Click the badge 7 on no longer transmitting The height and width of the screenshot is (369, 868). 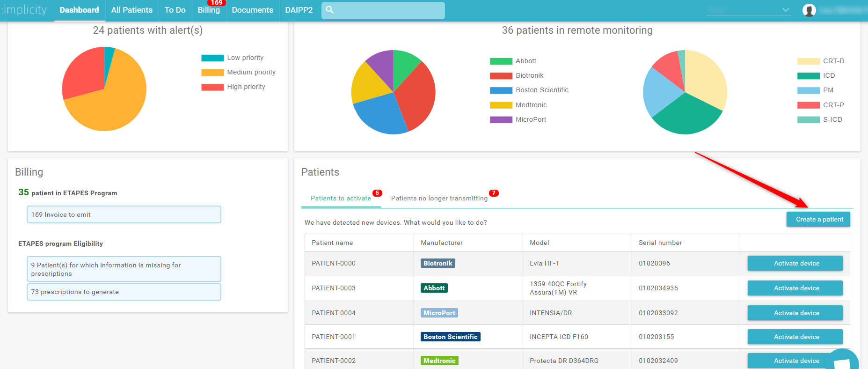click(x=494, y=193)
